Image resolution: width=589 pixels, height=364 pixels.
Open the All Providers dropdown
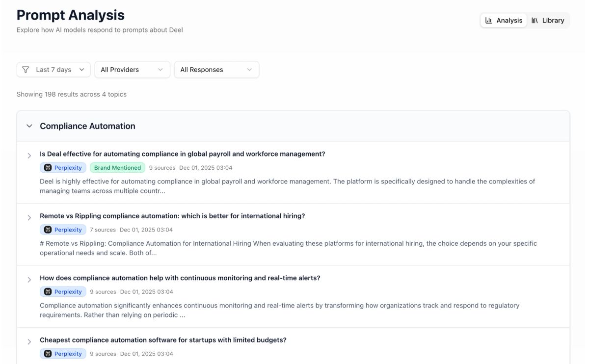pos(132,70)
